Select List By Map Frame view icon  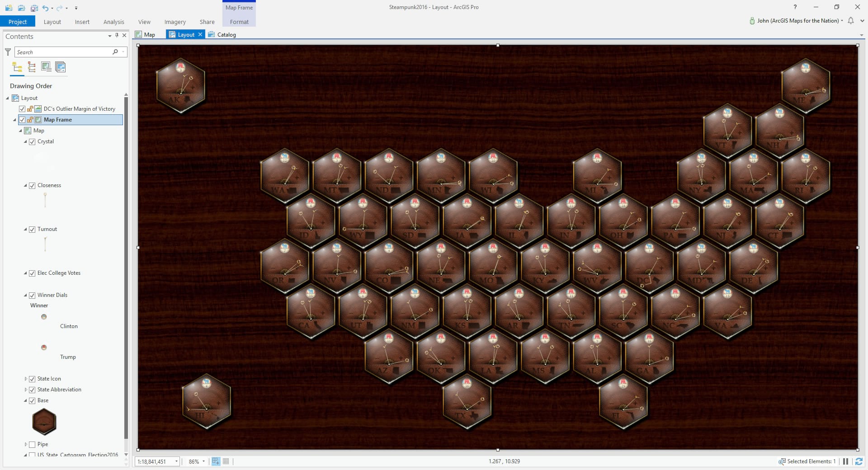pyautogui.click(x=46, y=67)
